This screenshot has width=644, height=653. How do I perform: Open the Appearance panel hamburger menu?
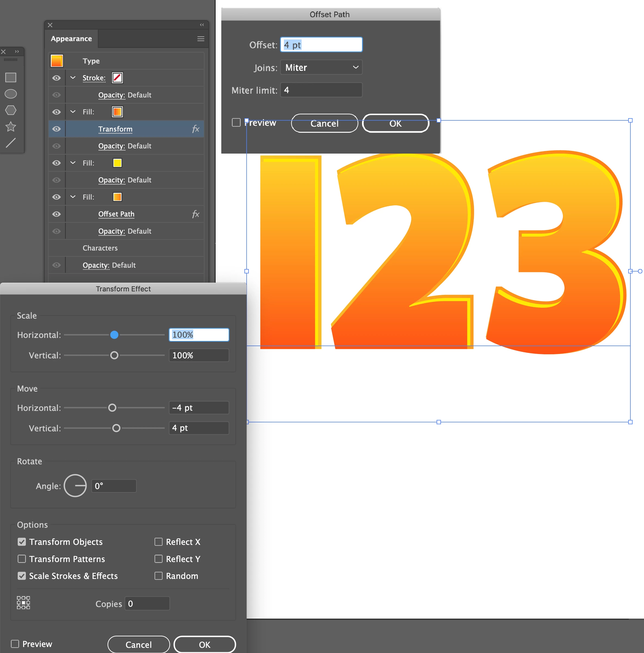(201, 39)
